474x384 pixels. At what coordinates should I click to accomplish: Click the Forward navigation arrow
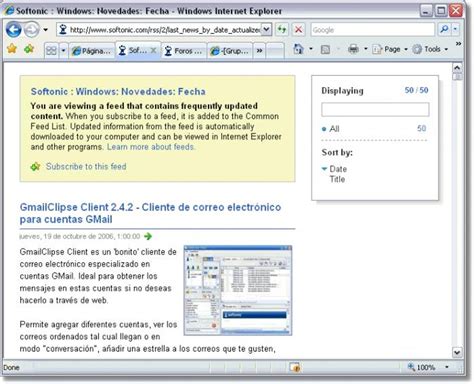(32, 30)
